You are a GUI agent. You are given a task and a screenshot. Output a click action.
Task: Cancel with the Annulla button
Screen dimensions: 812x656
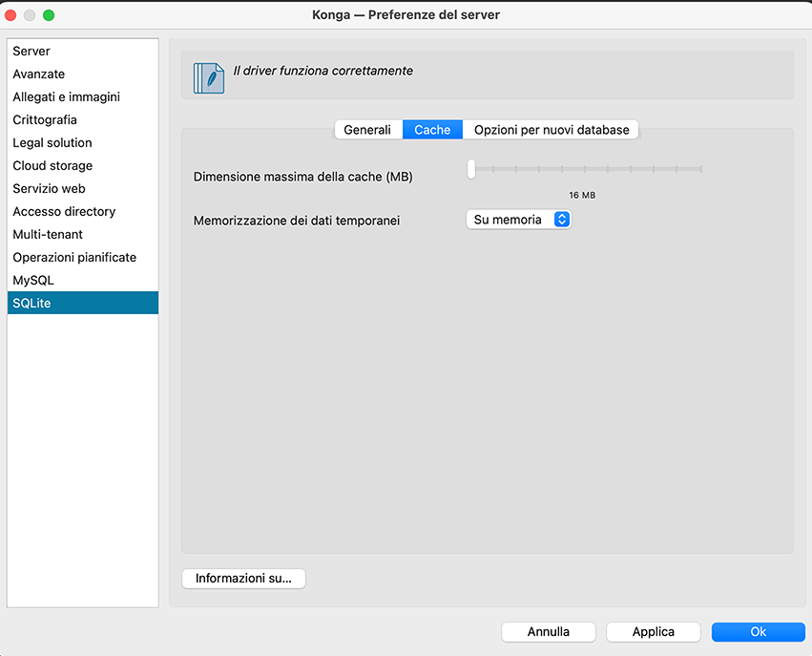click(549, 631)
